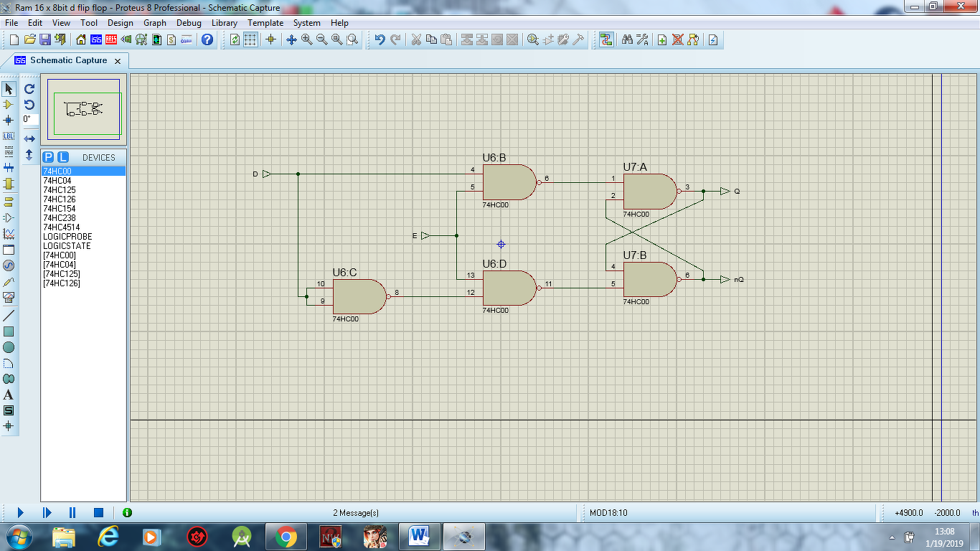Viewport: 980px width, 551px height.
Task: Toggle the grid display button
Action: [x=250, y=39]
